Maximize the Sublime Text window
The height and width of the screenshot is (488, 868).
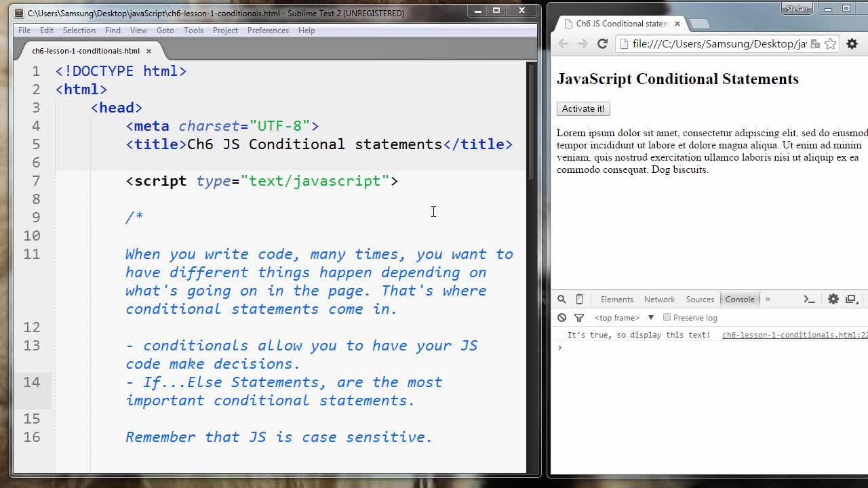496,10
